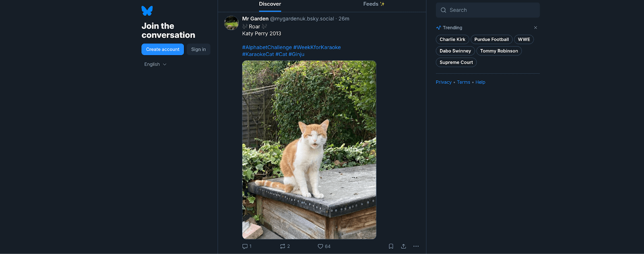Click the Bluesky butterfly logo
The height and width of the screenshot is (254, 644).
click(x=147, y=10)
